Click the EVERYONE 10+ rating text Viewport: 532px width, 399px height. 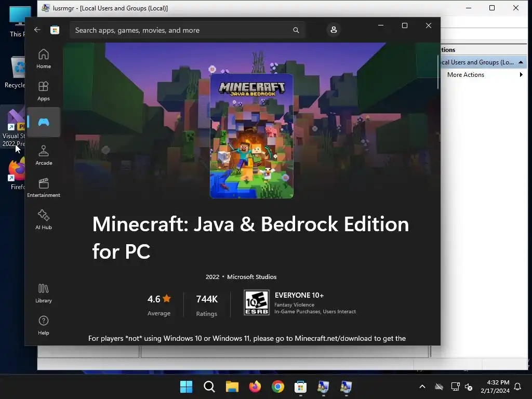[299, 295]
